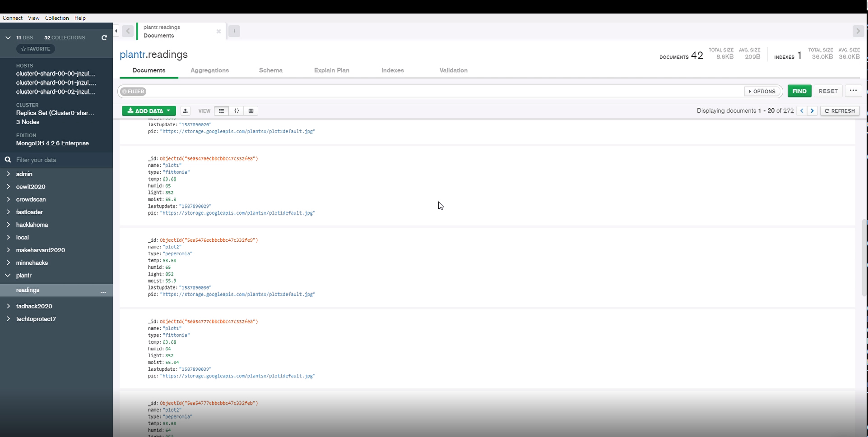Click the REFRESH button
The height and width of the screenshot is (437, 868).
pyautogui.click(x=840, y=111)
